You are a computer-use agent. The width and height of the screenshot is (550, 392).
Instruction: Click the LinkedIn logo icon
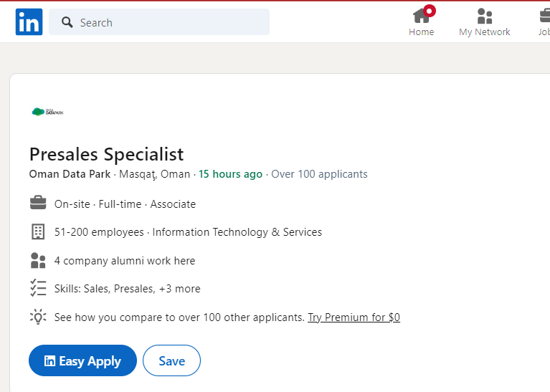(x=29, y=22)
